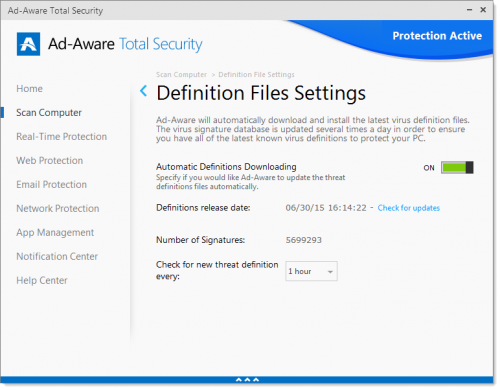Image resolution: width=500 pixels, height=390 pixels.
Task: Open the 1 hour interval dropdown
Action: 311,271
